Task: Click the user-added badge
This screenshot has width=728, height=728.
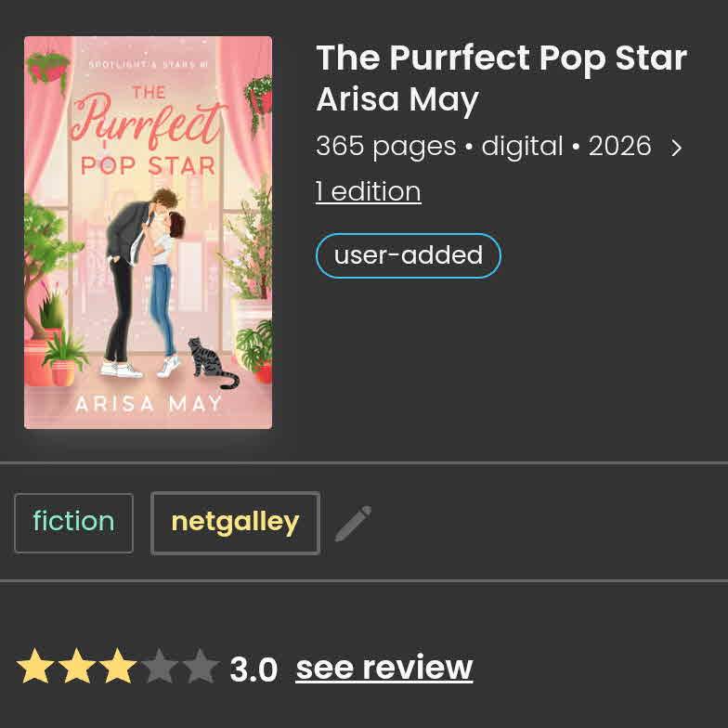Action: (x=408, y=255)
